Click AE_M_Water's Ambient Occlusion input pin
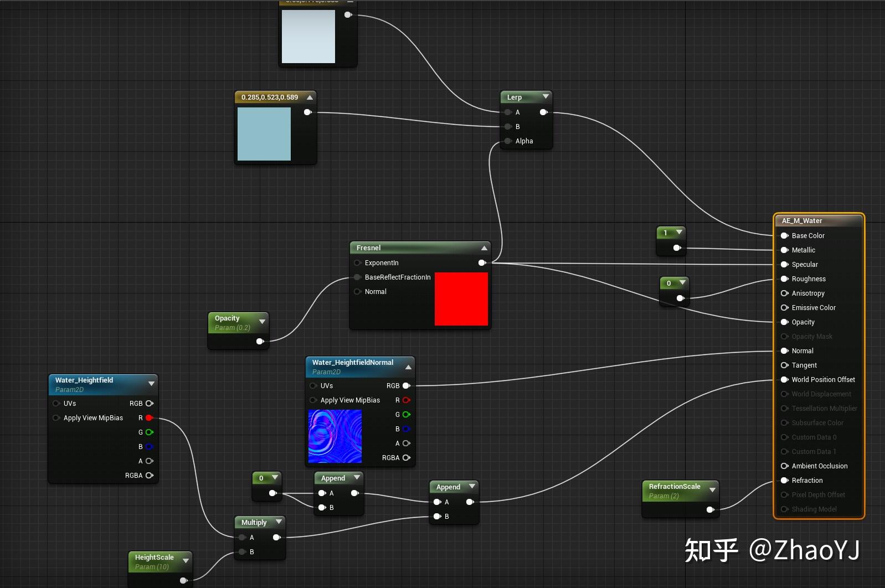885x588 pixels. (785, 466)
